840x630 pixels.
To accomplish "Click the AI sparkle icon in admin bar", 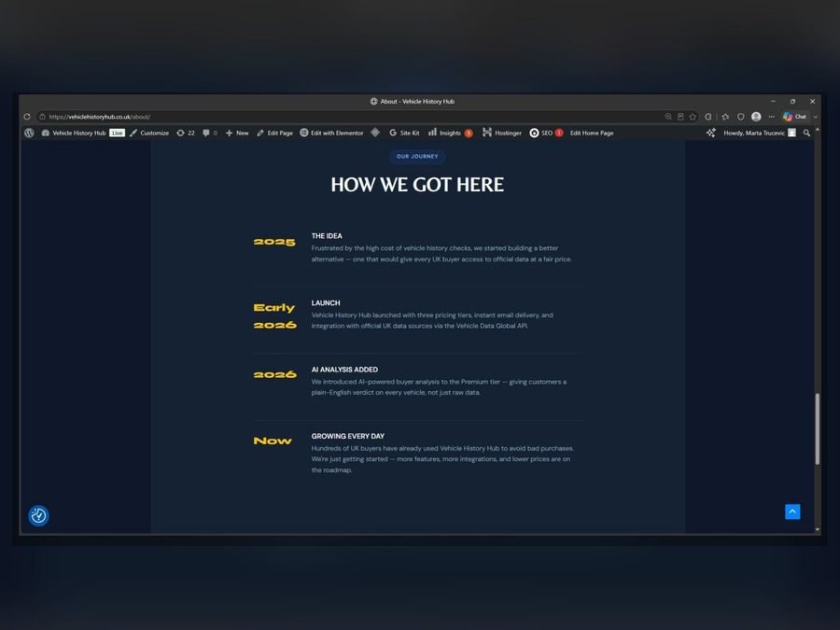I will [x=710, y=133].
